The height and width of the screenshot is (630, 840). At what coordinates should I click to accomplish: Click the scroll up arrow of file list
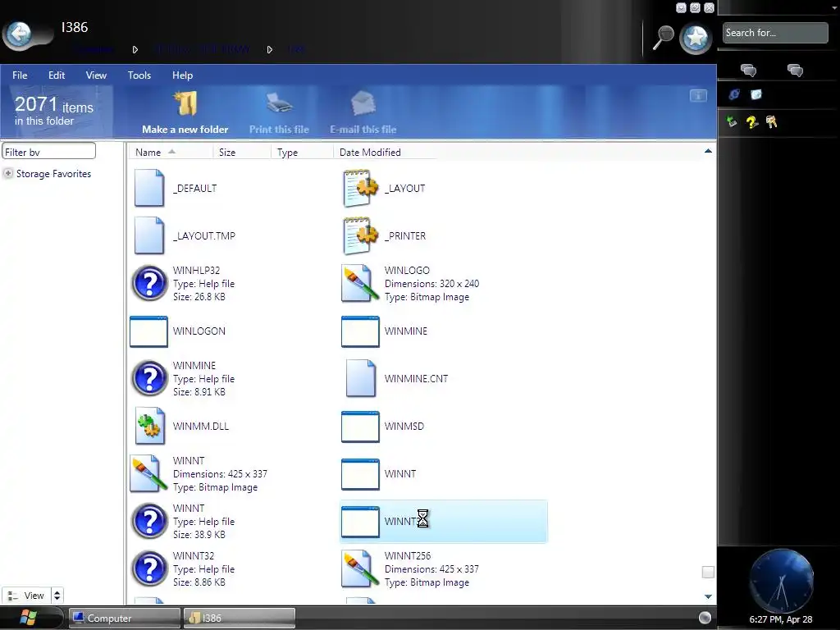point(708,151)
